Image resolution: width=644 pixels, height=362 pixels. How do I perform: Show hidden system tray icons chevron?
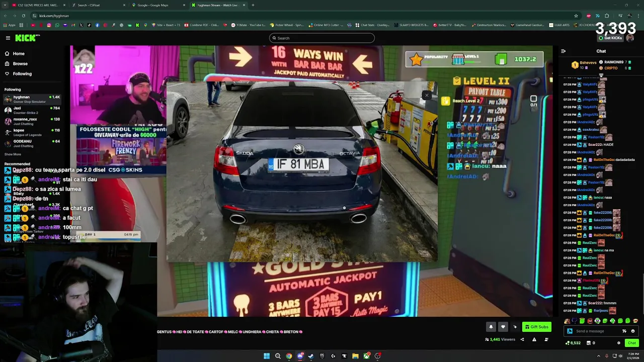click(x=599, y=356)
